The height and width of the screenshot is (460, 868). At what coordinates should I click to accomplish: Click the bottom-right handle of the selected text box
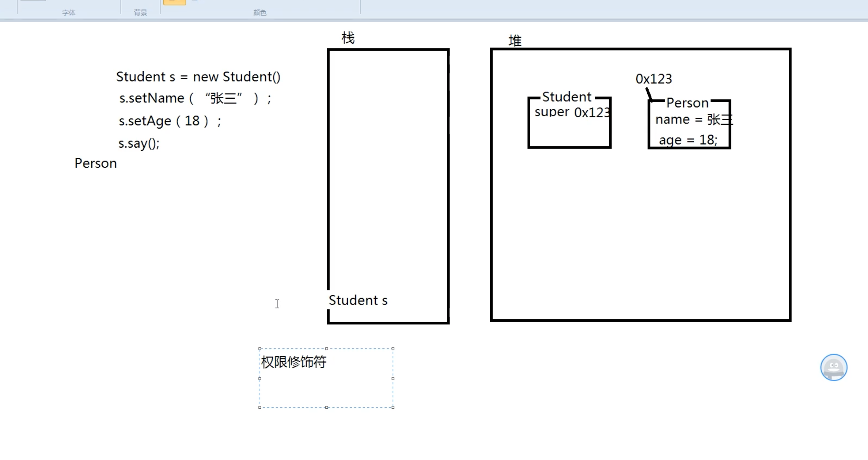(x=393, y=408)
